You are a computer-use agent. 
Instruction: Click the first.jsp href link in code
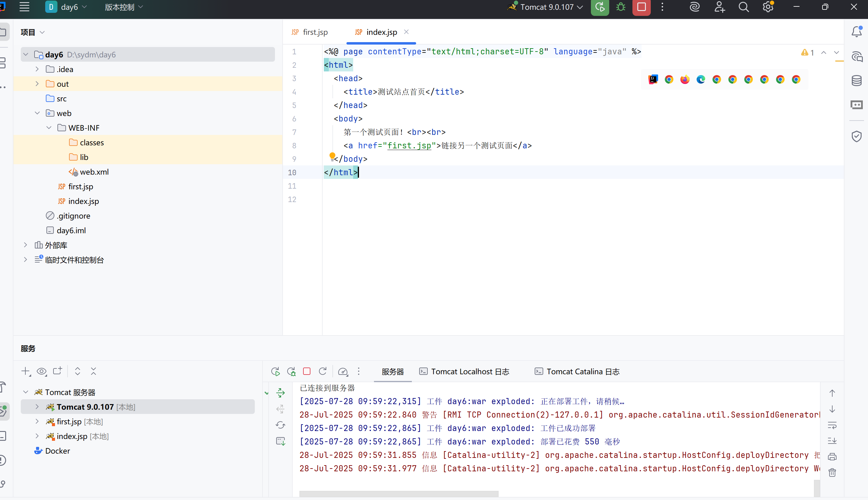(x=409, y=146)
